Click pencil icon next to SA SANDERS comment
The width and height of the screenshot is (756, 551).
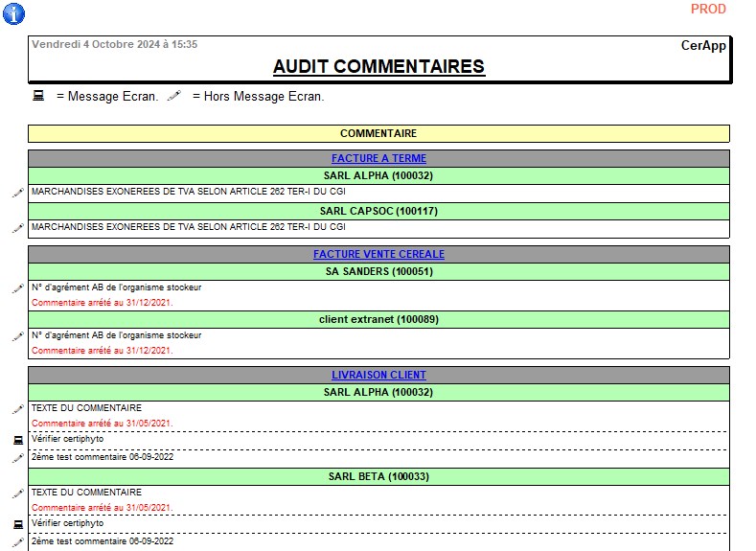17,288
